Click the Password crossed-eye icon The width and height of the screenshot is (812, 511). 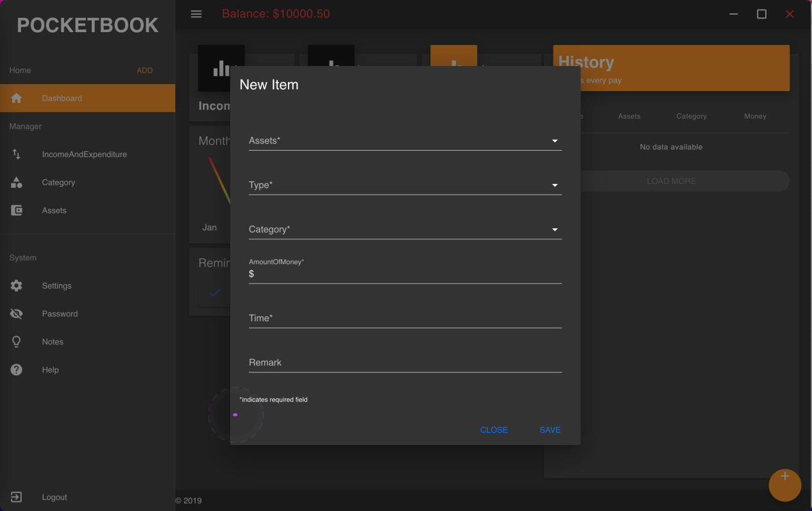[17, 314]
